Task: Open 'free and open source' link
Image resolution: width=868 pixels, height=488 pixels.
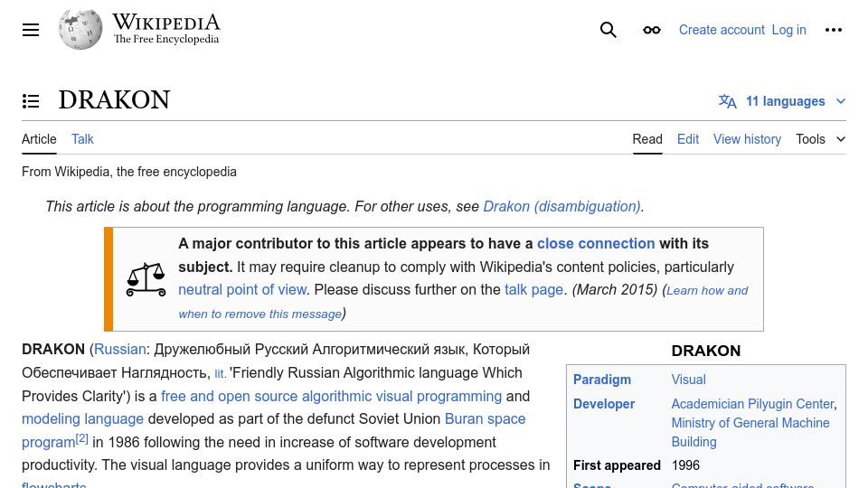Action: coord(229,396)
